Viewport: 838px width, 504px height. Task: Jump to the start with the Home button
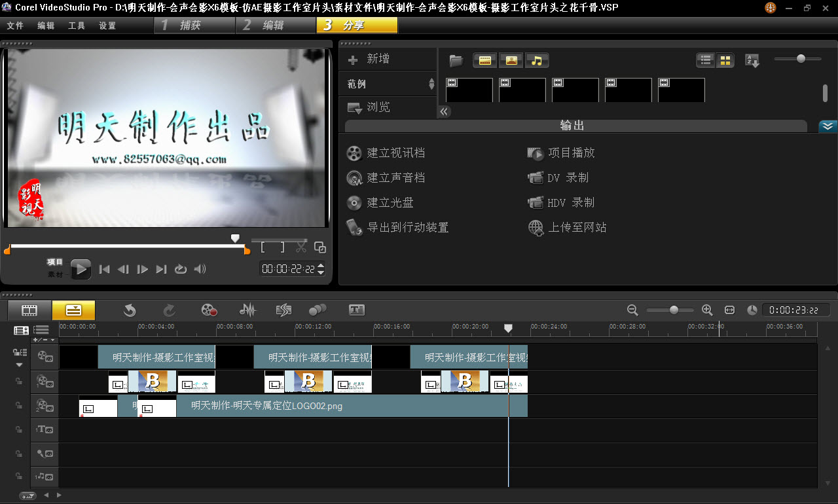pyautogui.click(x=104, y=269)
